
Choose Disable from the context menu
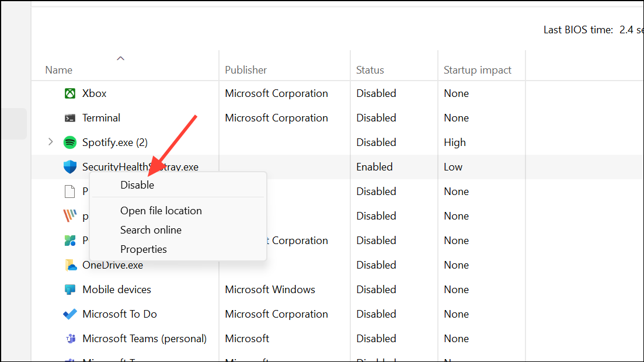[137, 185]
